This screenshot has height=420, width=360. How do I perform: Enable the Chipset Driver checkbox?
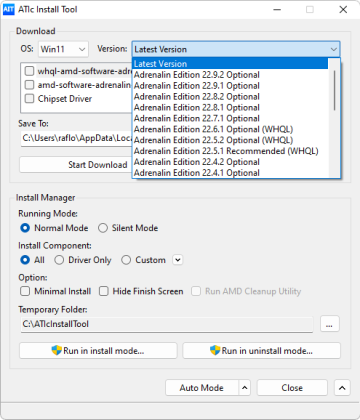click(x=30, y=99)
